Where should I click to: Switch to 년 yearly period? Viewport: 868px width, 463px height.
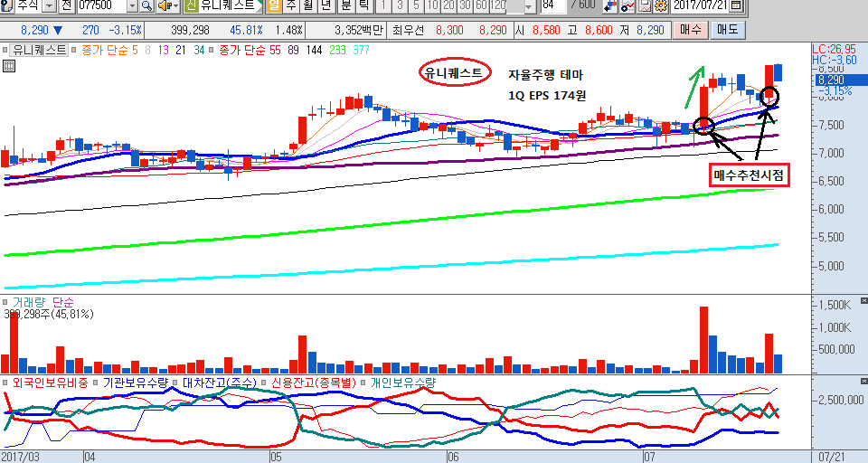point(326,6)
